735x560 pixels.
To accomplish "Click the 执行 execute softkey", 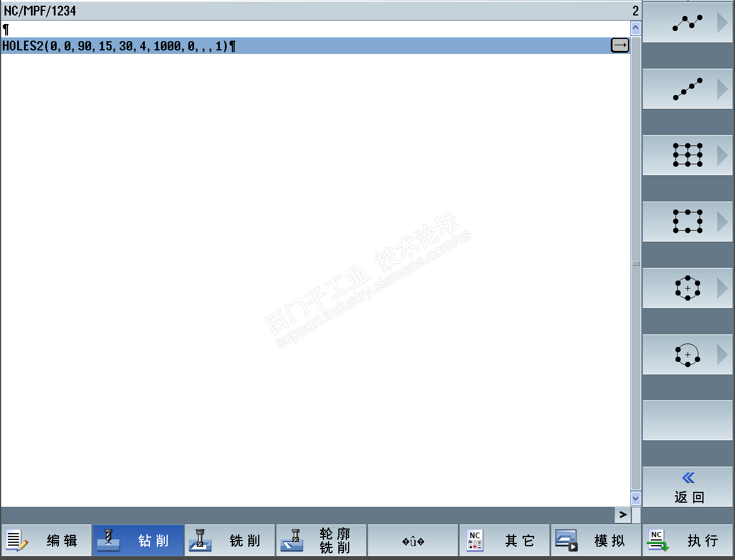I will click(x=687, y=541).
